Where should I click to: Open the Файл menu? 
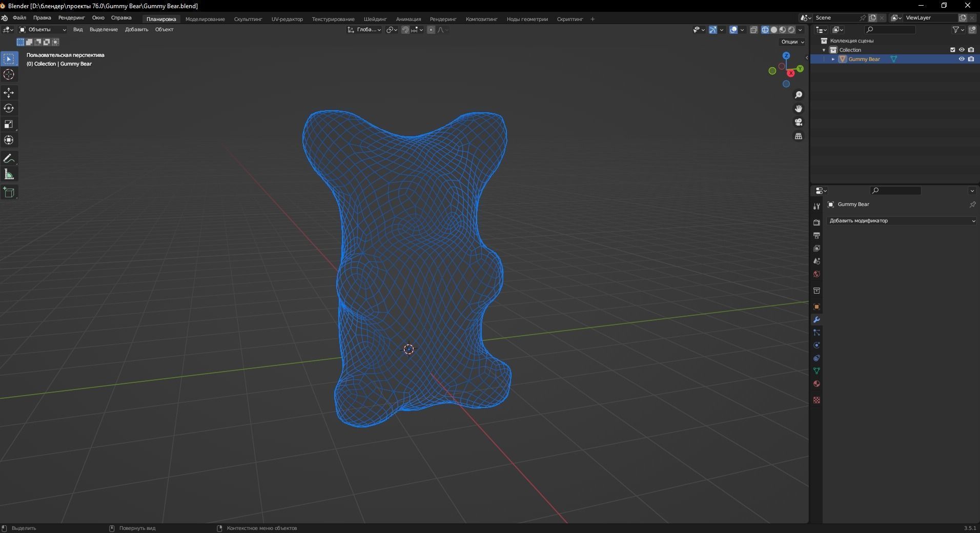(19, 17)
